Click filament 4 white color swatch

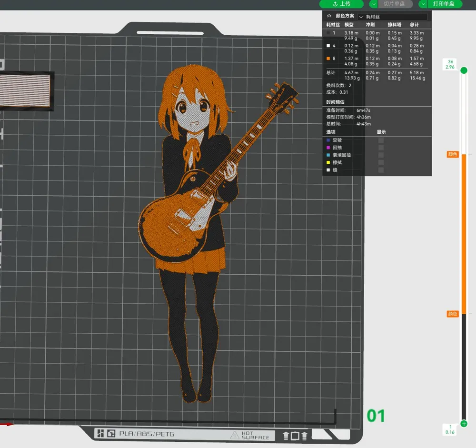tap(328, 46)
